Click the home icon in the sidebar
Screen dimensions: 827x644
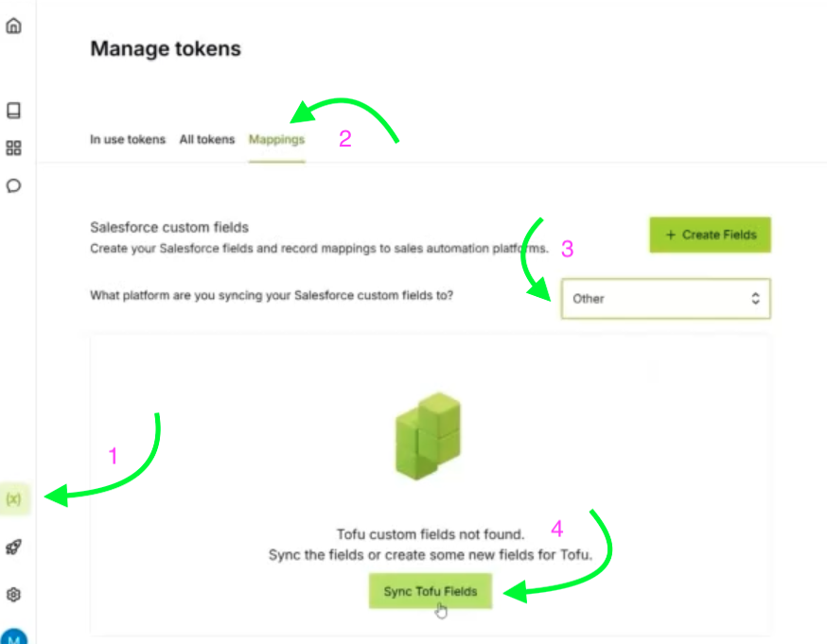point(13,26)
